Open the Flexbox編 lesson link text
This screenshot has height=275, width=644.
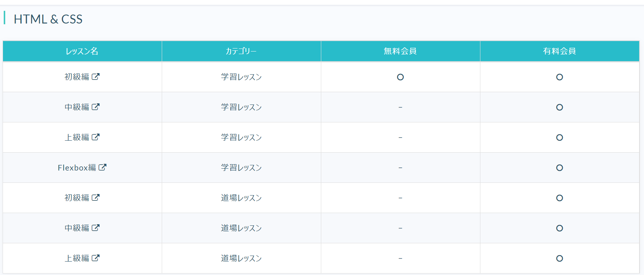tap(77, 168)
